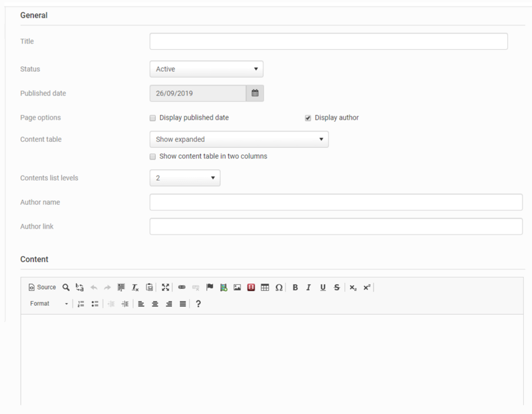This screenshot has width=532, height=414.
Task: Click the Source button in editor toolbar
Action: [x=42, y=287]
